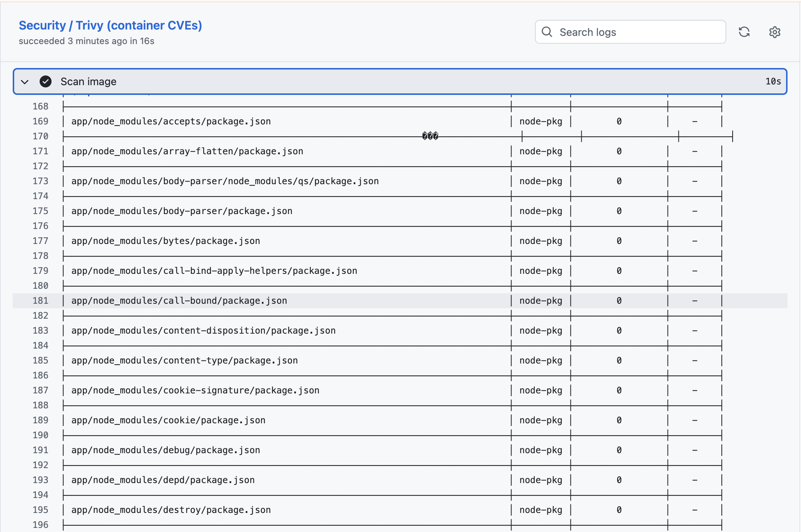Click line number 183
The height and width of the screenshot is (532, 801).
tap(40, 331)
